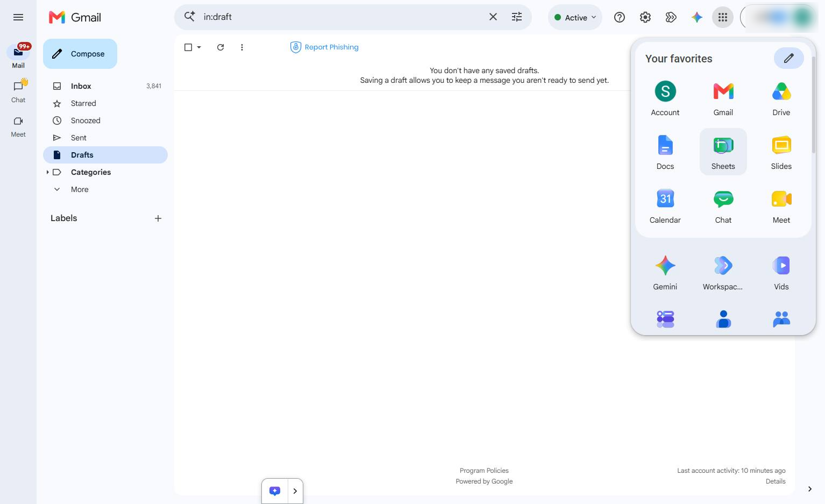Open Chat app from apps grid
This screenshot has width=825, height=504.
[x=723, y=205]
